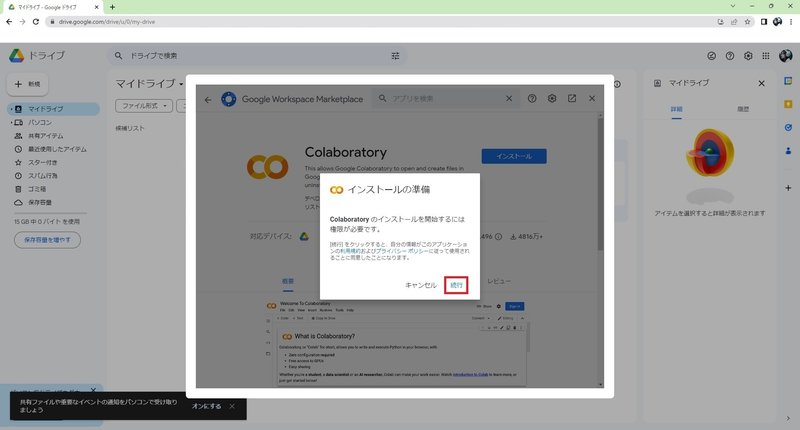Screen dimensions: 800x430
Task: Click the download count 4816万+
Action: click(527, 237)
